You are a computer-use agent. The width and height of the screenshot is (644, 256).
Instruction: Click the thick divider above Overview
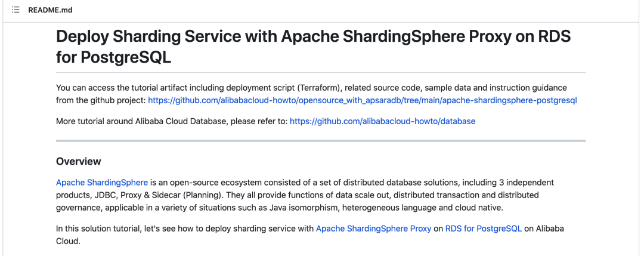click(x=321, y=141)
